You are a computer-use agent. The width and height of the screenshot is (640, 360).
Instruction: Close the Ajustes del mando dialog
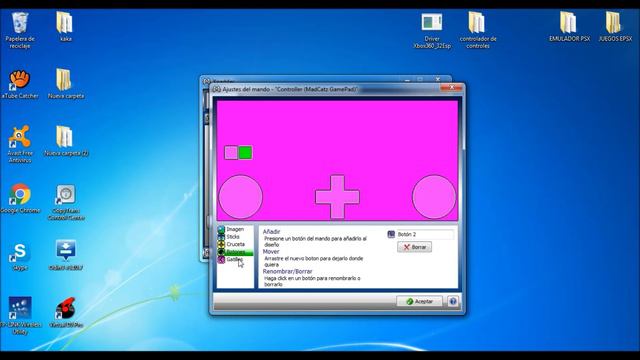point(451,88)
